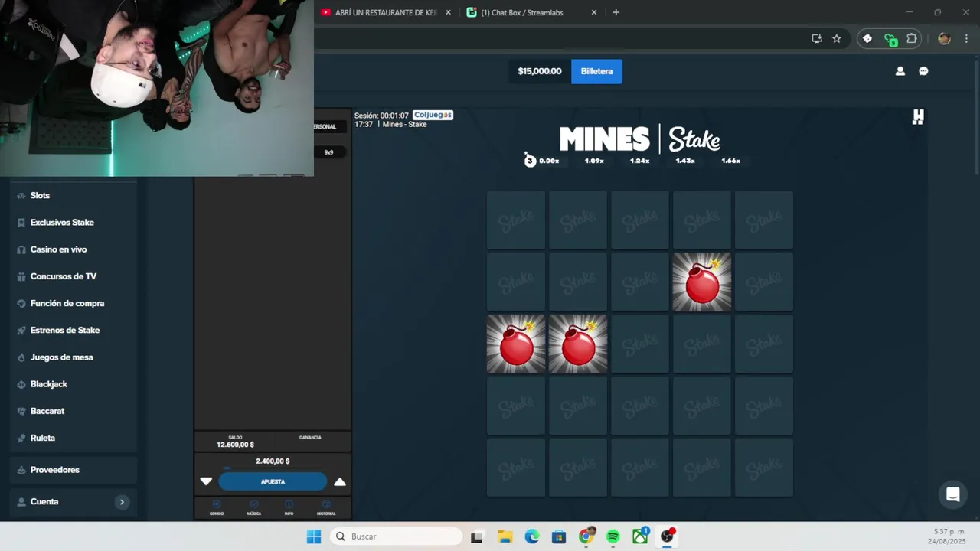Click the Exclusivos Stake sidebar icon
The width and height of the screenshot is (980, 551).
pos(21,223)
